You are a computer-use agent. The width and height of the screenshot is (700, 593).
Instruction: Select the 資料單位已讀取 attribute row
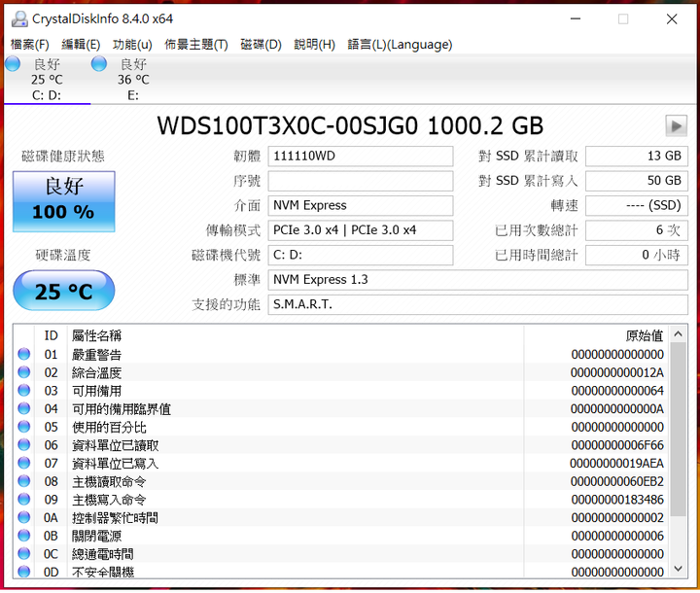[341, 445]
